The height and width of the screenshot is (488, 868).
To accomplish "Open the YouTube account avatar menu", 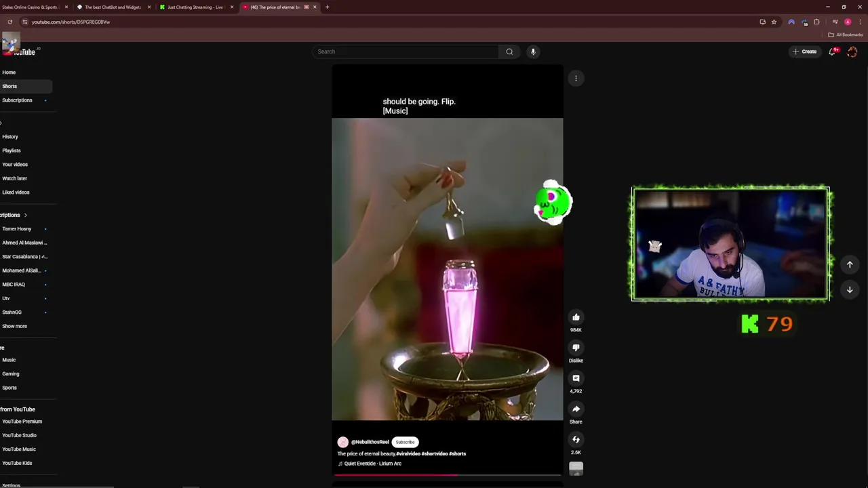I will pos(852,52).
